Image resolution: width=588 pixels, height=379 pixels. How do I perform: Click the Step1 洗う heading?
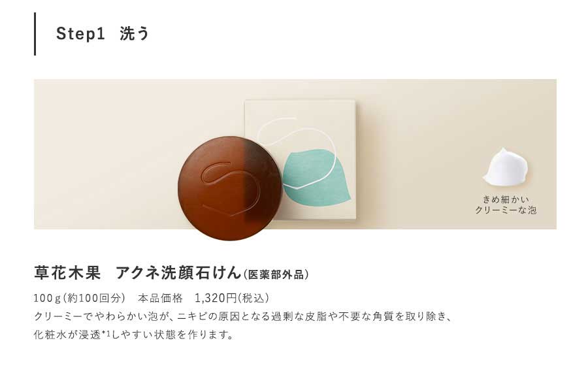click(x=103, y=34)
